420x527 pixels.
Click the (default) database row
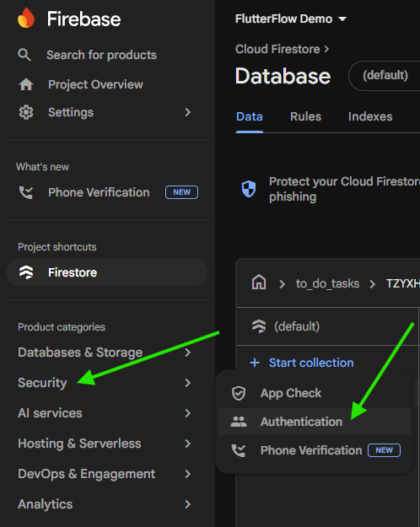click(x=328, y=326)
